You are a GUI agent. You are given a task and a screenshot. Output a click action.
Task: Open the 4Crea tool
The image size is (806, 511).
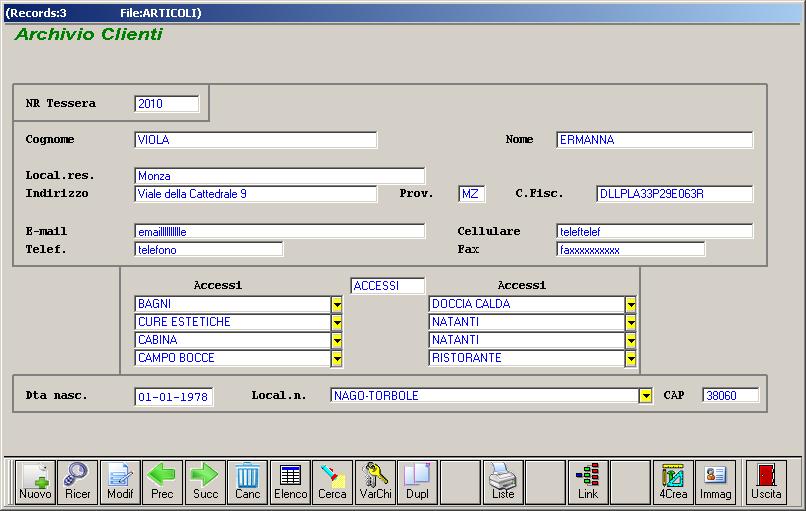[673, 482]
